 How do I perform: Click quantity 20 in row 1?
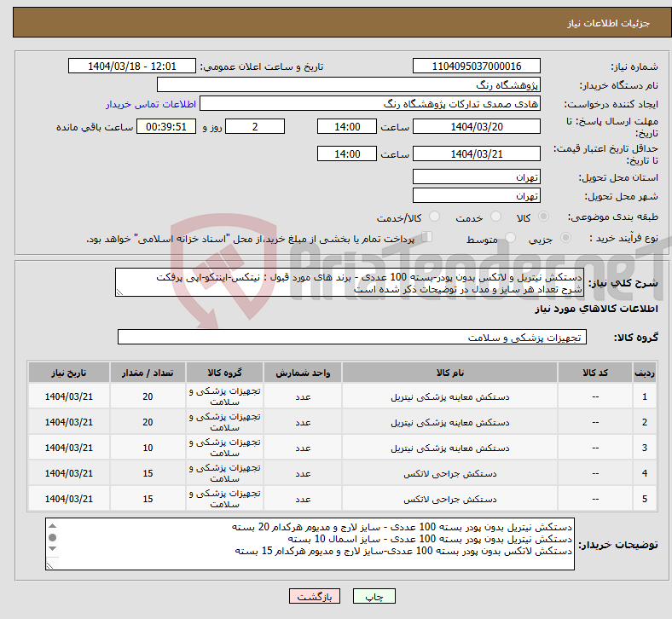[148, 396]
